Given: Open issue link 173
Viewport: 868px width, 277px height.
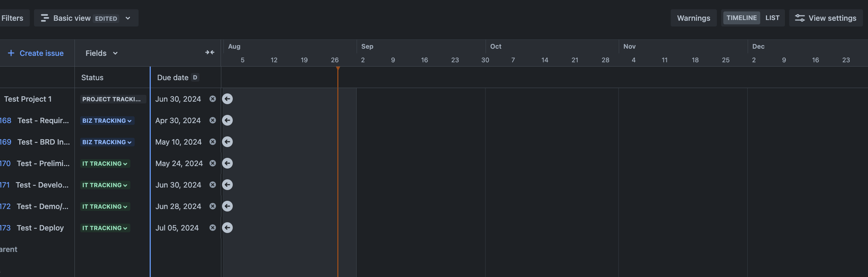Looking at the screenshot, I should 5,228.
